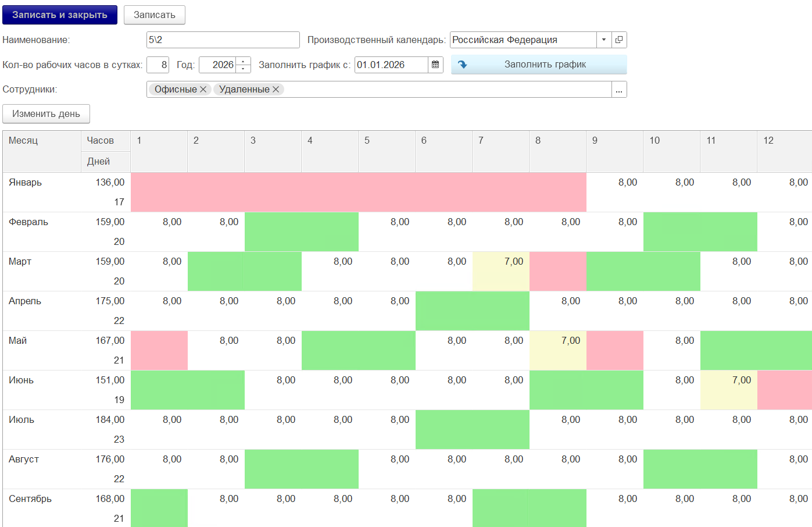Screen dimensions: 812x527
Task: Click the Записать button
Action: 155,15
